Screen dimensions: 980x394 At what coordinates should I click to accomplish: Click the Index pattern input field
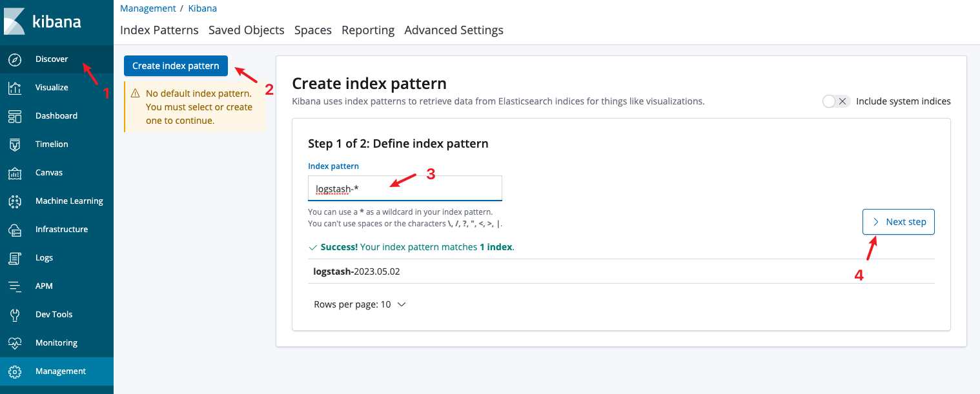click(405, 189)
